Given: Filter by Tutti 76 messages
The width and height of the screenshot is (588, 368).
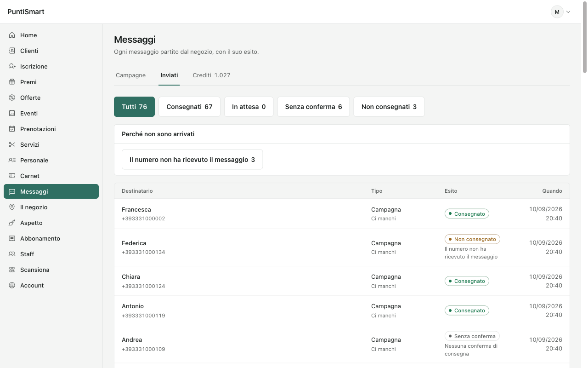Looking at the screenshot, I should pos(135,107).
